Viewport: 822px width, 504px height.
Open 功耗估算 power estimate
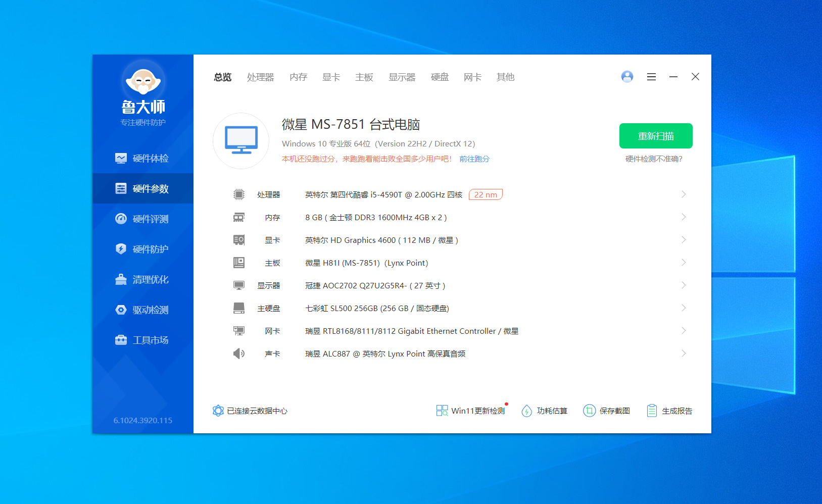point(545,411)
